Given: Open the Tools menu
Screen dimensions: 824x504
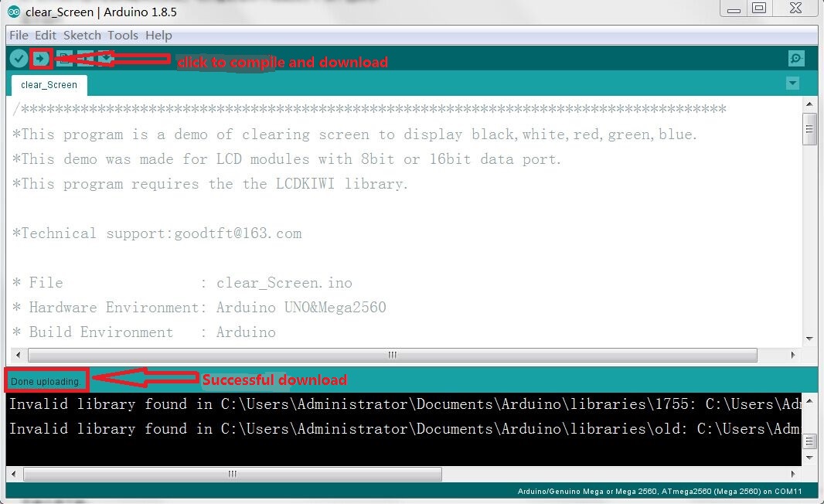Looking at the screenshot, I should (x=123, y=36).
